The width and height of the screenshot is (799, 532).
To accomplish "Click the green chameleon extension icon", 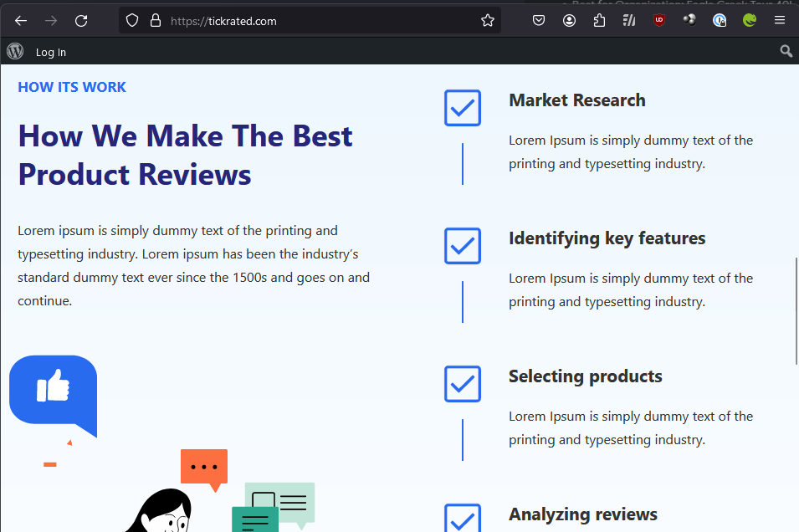I will (750, 21).
